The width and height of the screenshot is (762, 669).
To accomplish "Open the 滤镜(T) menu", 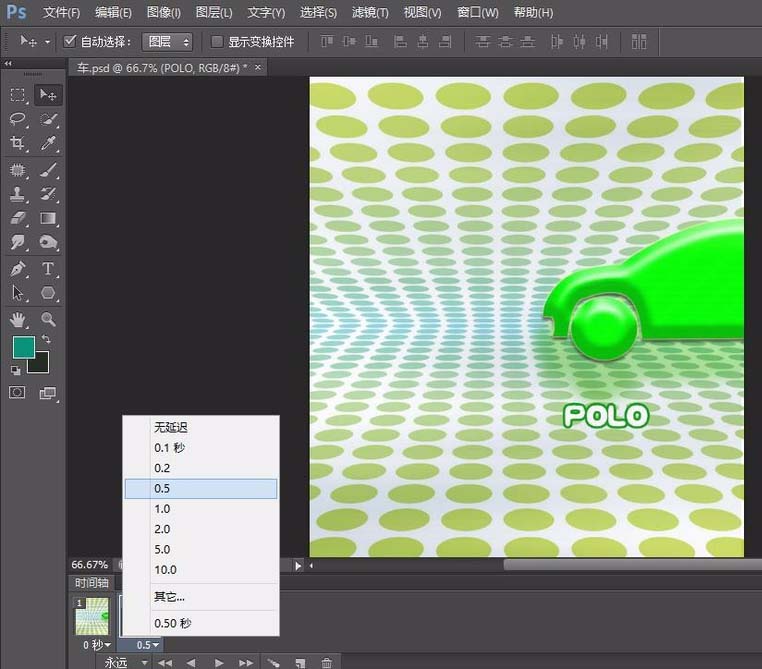I will pos(371,13).
